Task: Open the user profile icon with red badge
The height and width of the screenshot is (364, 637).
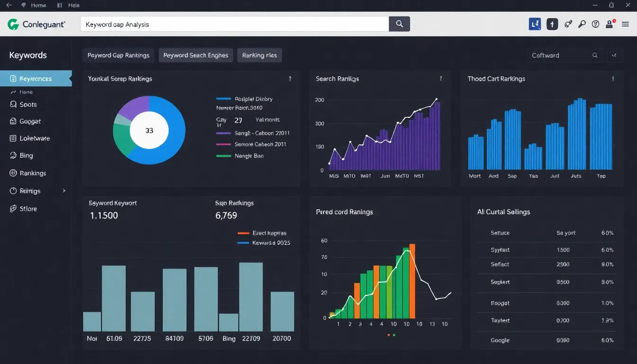Action: (x=610, y=24)
